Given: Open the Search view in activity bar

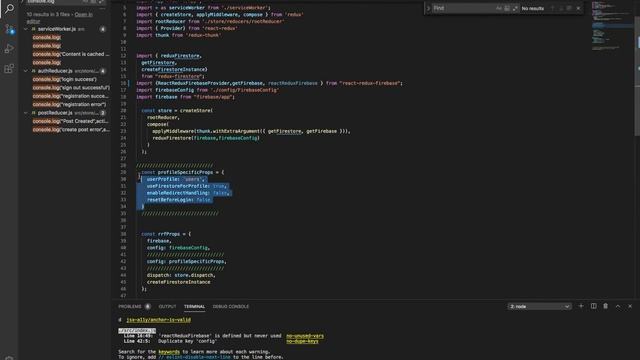Looking at the screenshot, I should 9,8.
